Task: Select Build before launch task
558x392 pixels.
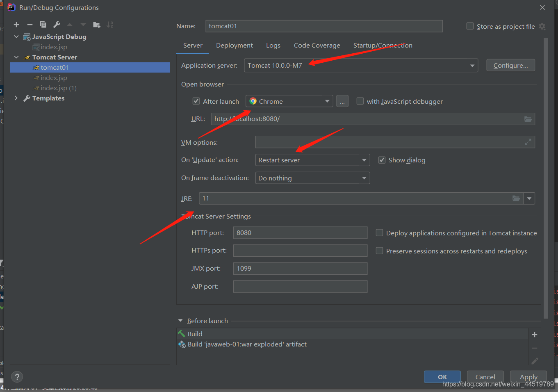Action: coord(353,334)
